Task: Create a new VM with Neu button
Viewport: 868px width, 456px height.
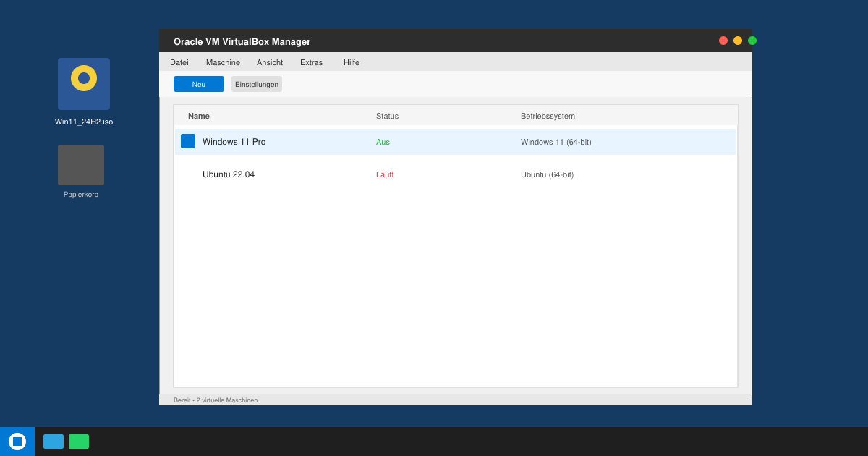Action: point(199,84)
